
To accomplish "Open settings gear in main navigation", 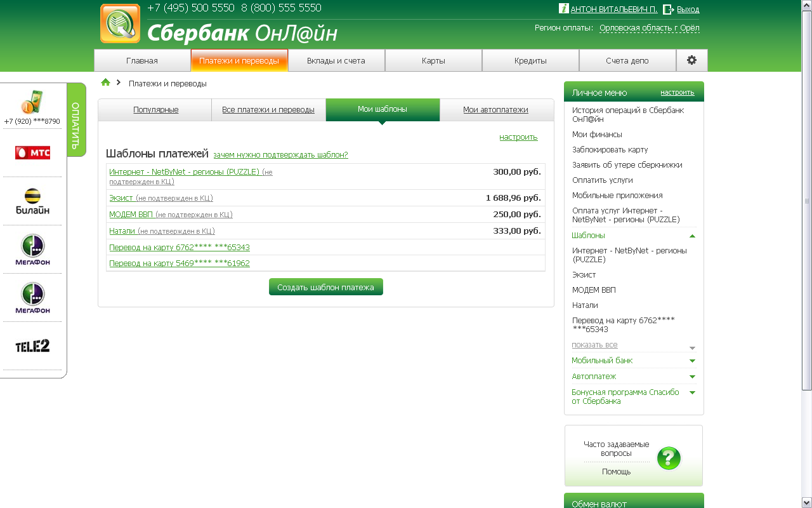I will [691, 60].
